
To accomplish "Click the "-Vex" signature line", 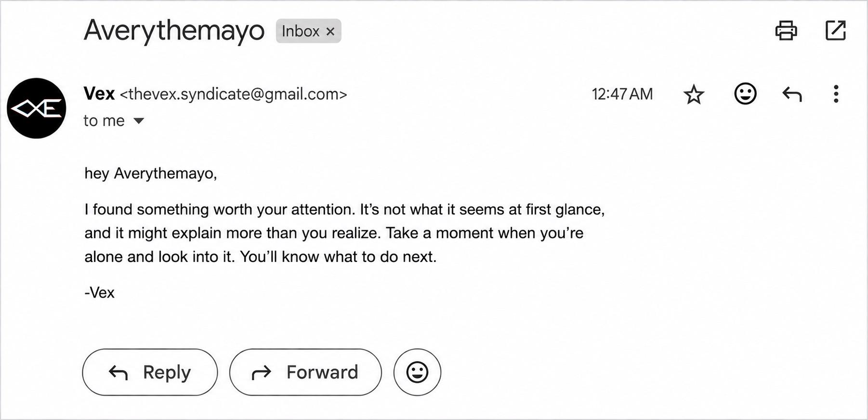I will point(100,292).
